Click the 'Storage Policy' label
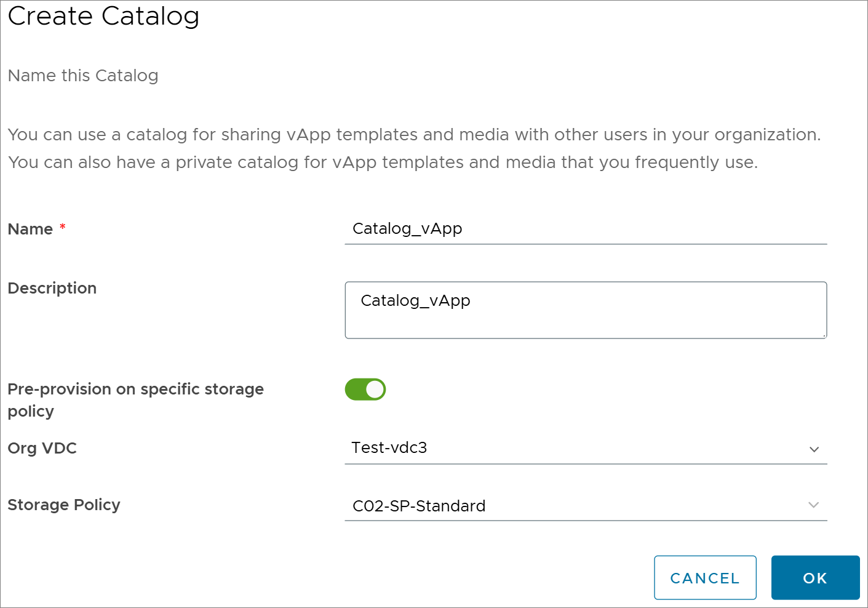Image resolution: width=868 pixels, height=608 pixels. (x=64, y=505)
